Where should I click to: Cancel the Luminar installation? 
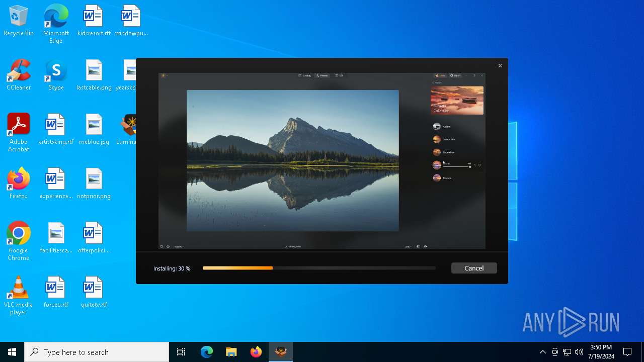click(x=474, y=268)
